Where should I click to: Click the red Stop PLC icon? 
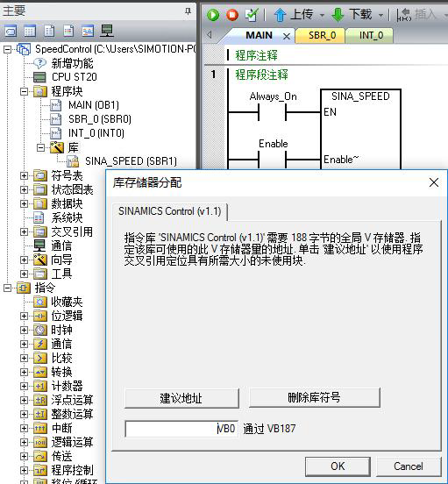click(232, 15)
